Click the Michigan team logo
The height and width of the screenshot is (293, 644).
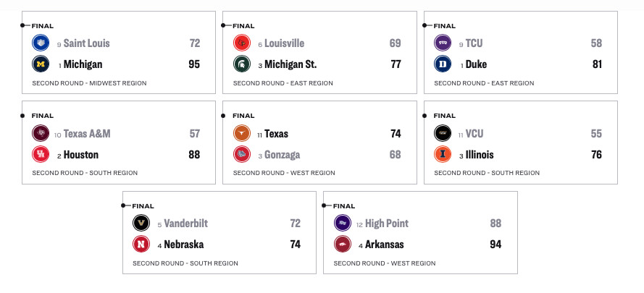click(x=41, y=64)
